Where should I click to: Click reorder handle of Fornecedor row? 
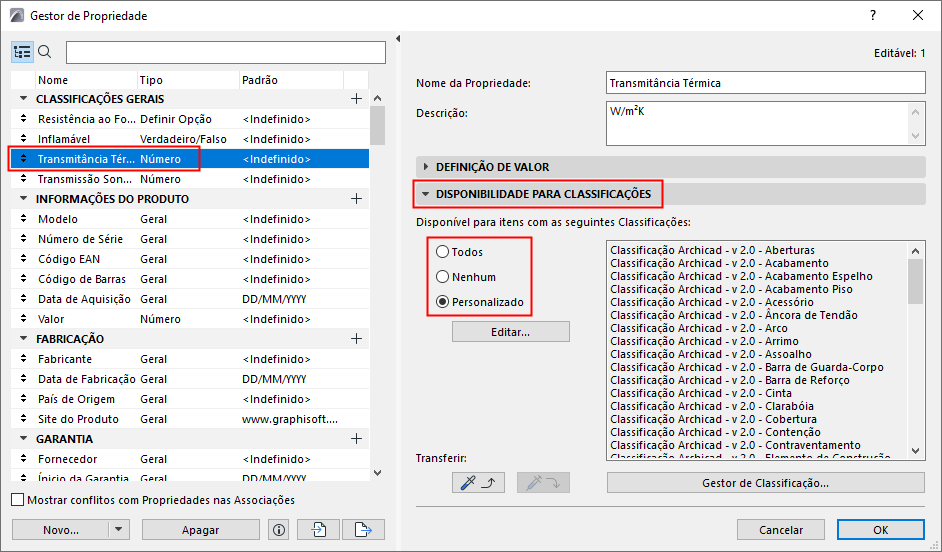[x=23, y=459]
